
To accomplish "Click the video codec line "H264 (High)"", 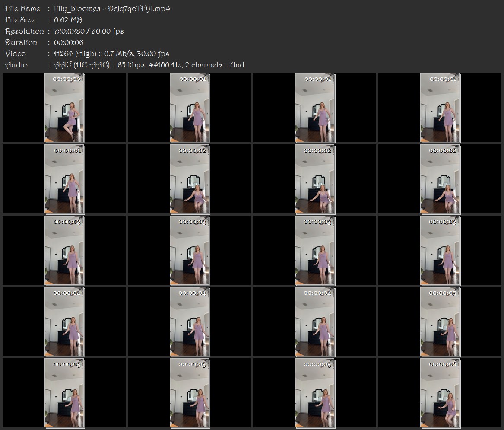I will coord(75,54).
